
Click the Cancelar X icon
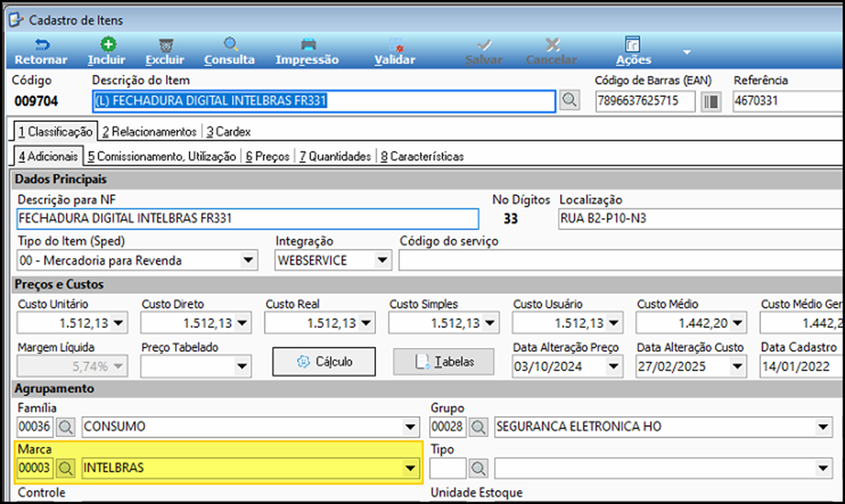[x=553, y=44]
